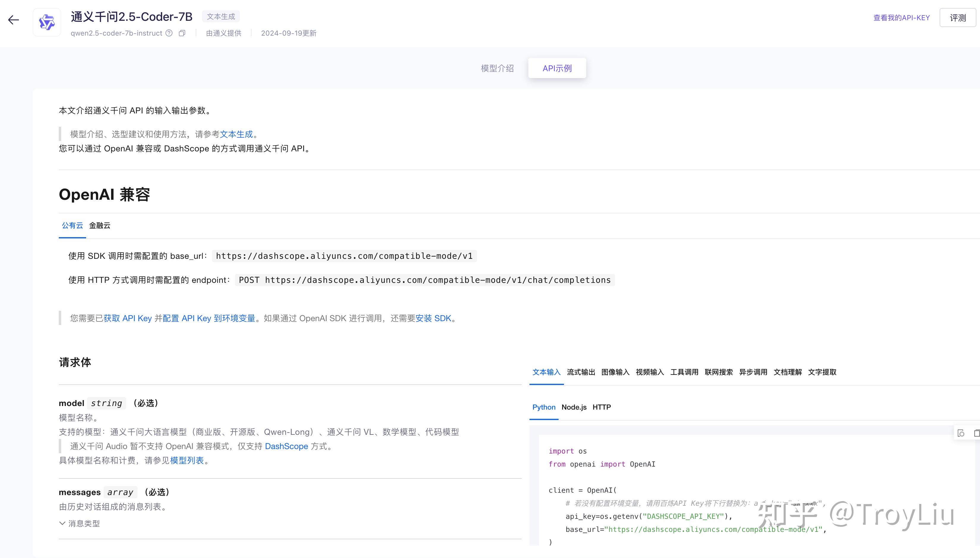980x558 pixels.
Task: Select the 工具调用 example tab
Action: coord(685,372)
